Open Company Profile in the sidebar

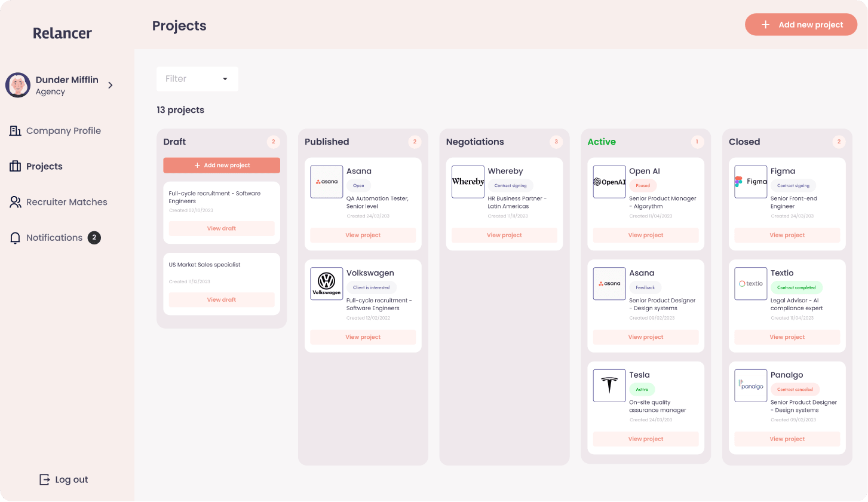[55, 131]
